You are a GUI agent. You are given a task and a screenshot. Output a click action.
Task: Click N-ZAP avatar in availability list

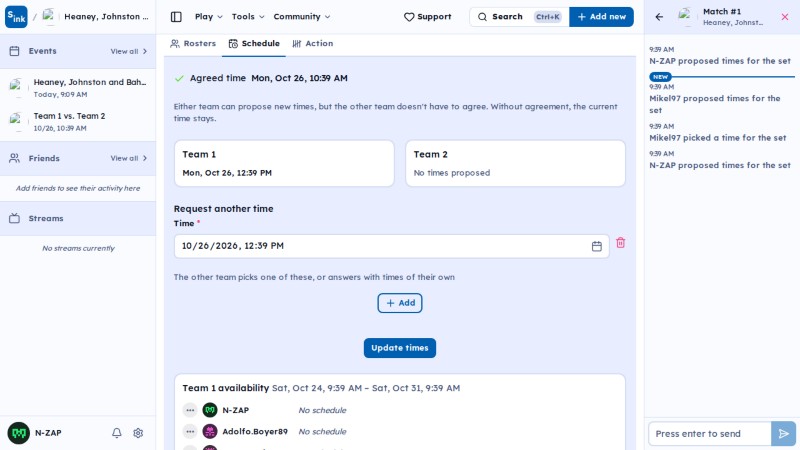coord(210,410)
